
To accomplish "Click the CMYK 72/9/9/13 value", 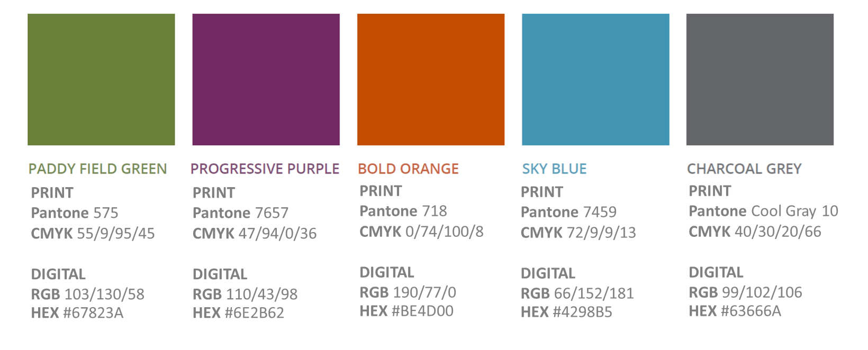I will 578,232.
